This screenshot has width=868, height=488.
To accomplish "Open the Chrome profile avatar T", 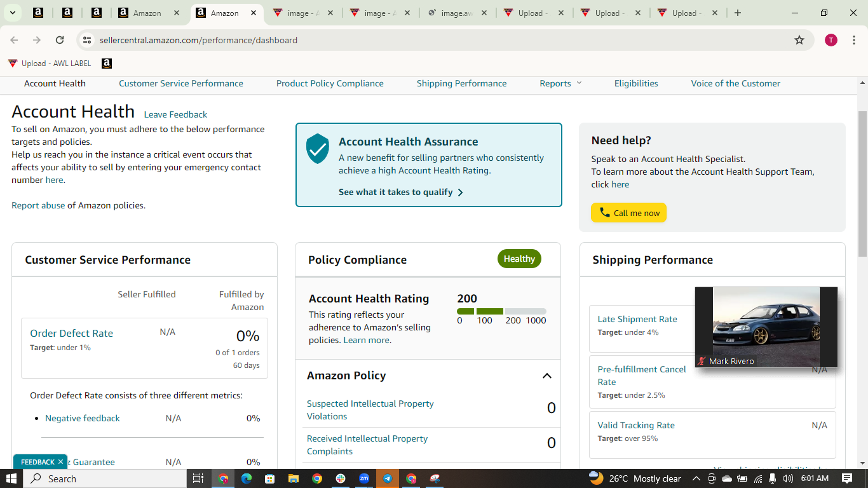I will click(x=831, y=40).
